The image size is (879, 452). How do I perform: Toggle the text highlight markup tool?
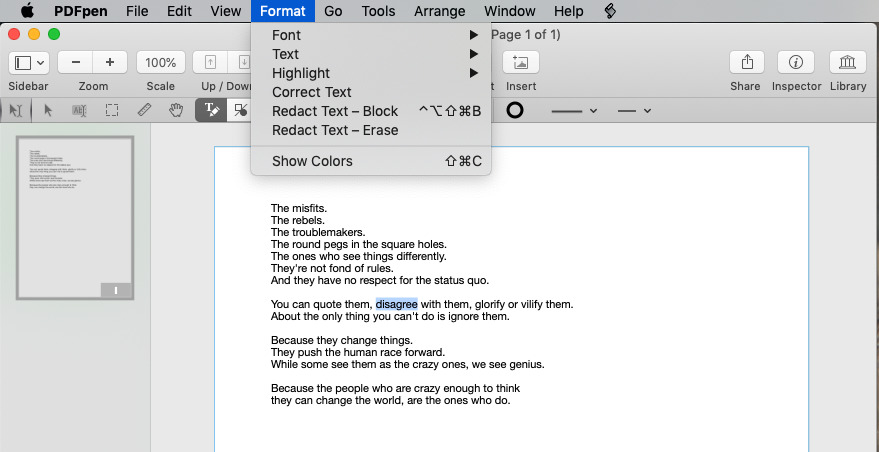(x=211, y=110)
